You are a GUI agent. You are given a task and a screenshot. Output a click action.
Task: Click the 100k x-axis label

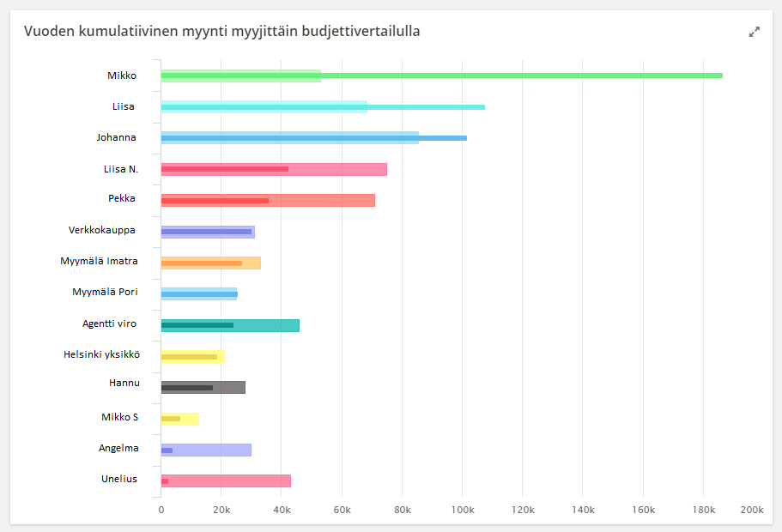[462, 510]
